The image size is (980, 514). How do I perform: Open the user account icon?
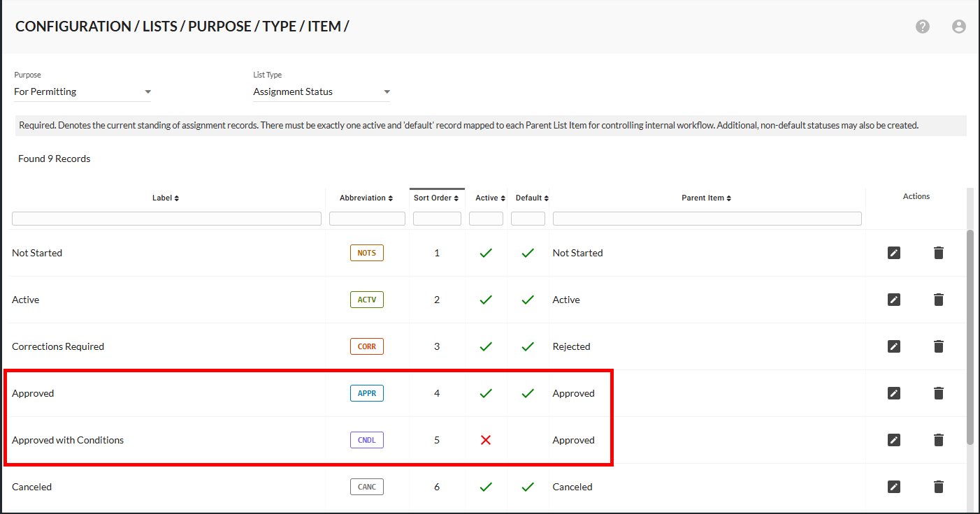958,27
